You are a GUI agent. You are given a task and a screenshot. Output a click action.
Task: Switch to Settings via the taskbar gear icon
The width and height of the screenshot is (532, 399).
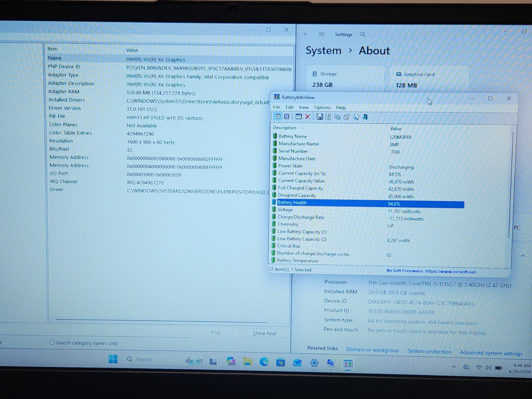pos(314,363)
